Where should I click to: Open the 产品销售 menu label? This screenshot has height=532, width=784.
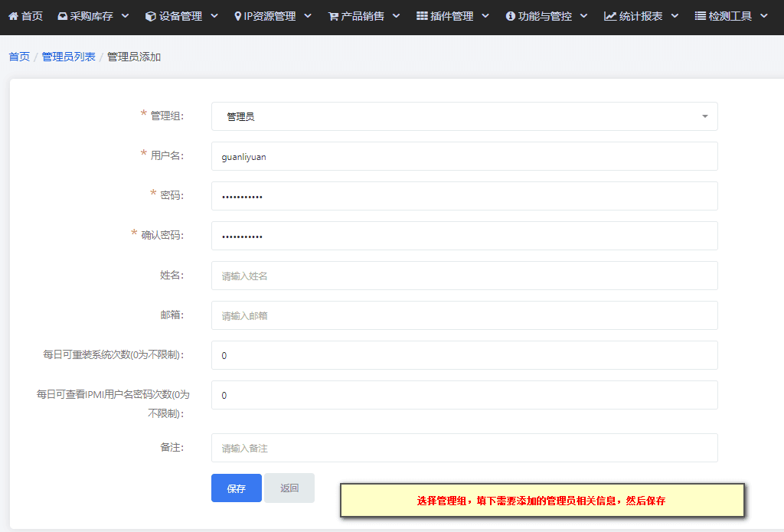coord(362,16)
